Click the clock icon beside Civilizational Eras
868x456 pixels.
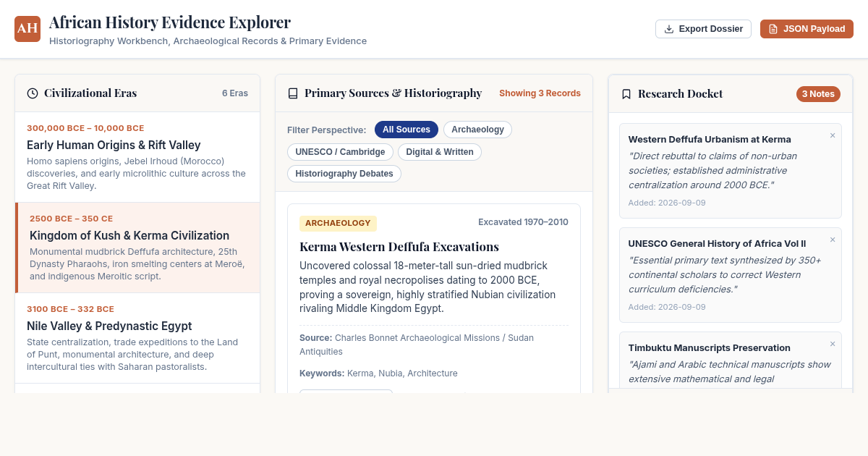pyautogui.click(x=33, y=93)
